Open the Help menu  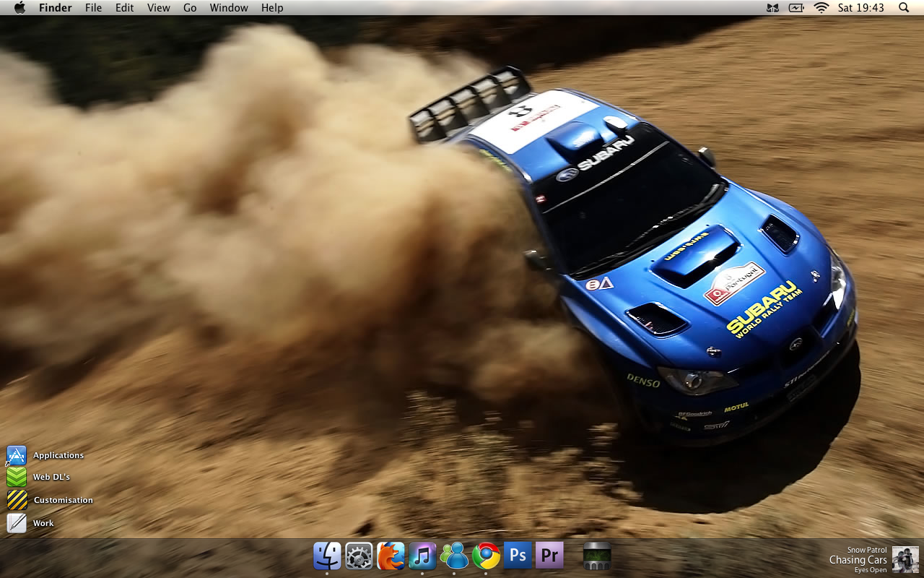(272, 8)
